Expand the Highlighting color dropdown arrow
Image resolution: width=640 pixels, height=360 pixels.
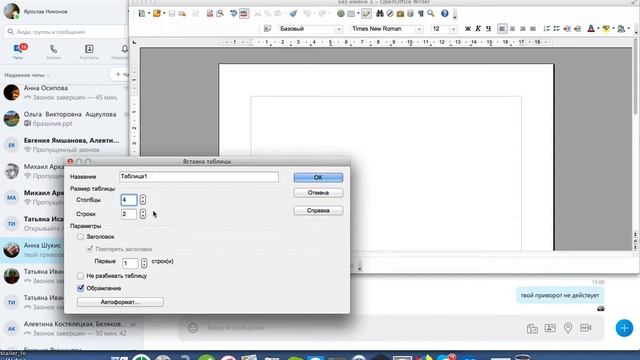coord(613,29)
